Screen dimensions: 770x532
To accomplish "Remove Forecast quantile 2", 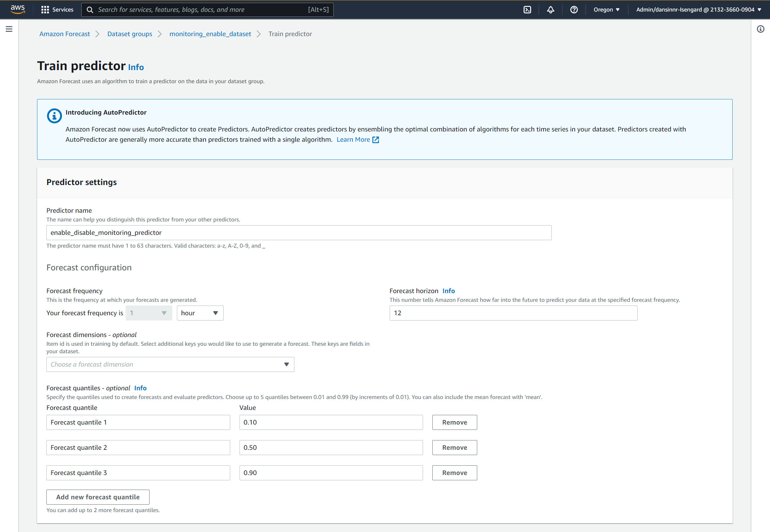I will point(454,447).
